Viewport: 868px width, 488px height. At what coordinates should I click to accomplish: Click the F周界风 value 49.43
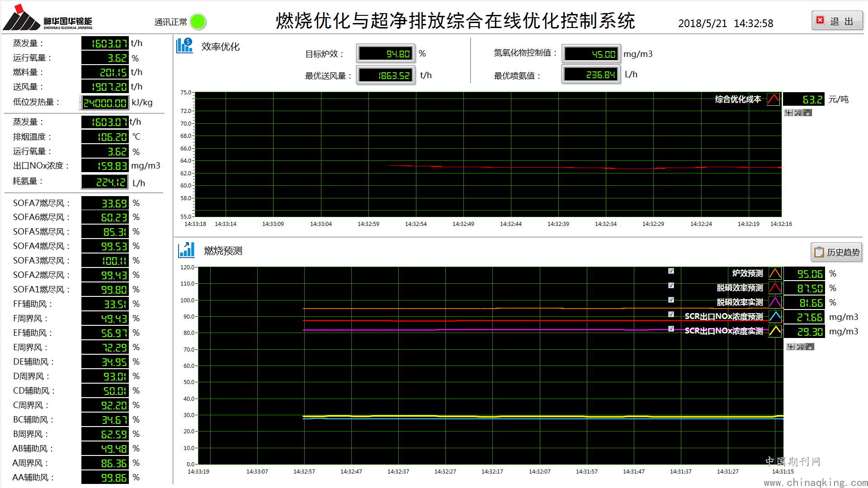pyautogui.click(x=105, y=319)
